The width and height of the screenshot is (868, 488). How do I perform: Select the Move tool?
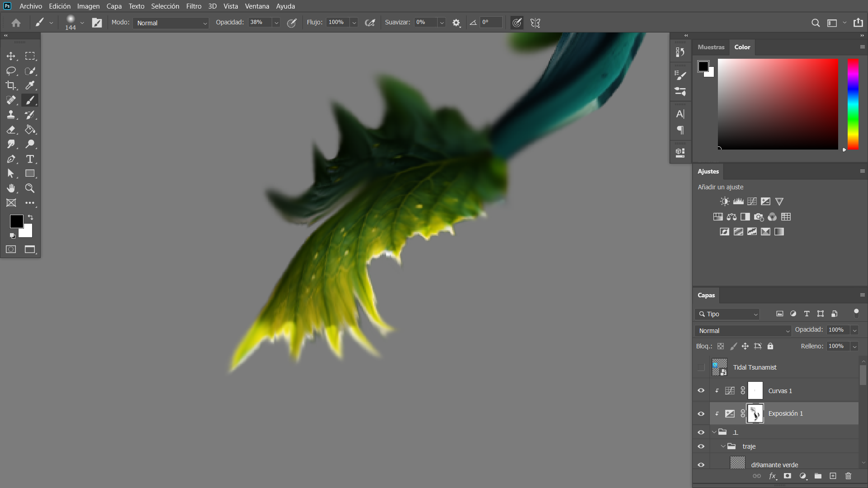click(11, 56)
